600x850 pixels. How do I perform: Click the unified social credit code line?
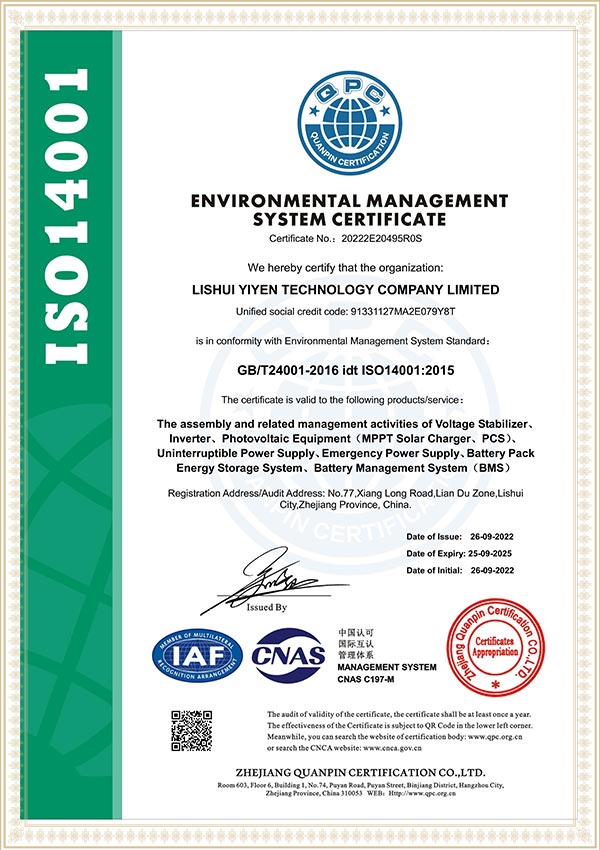coord(346,312)
